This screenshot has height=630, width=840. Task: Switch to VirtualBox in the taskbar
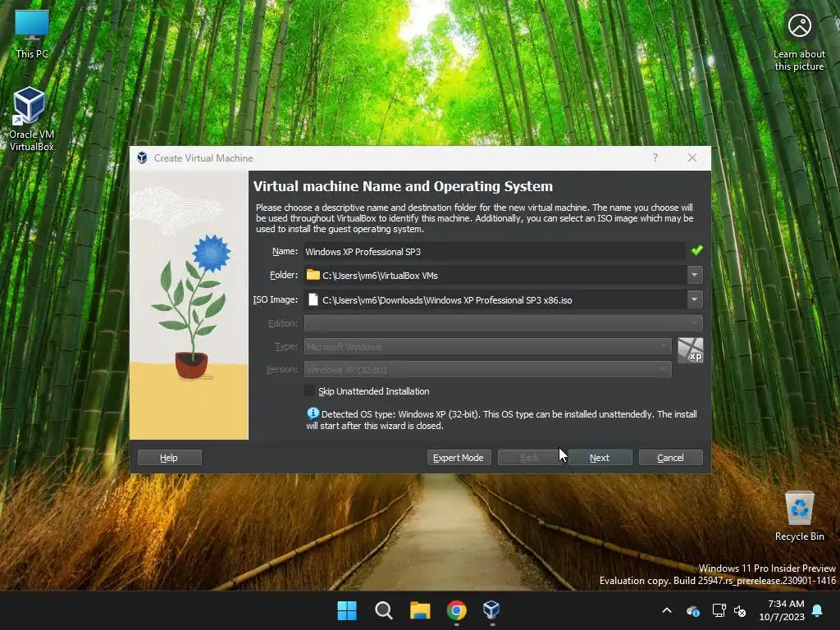click(491, 610)
